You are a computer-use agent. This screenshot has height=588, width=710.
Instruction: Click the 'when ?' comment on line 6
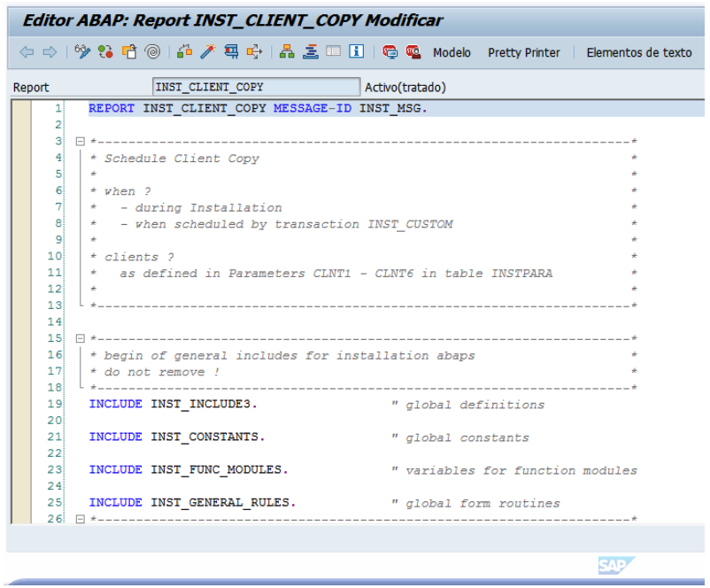(x=127, y=191)
